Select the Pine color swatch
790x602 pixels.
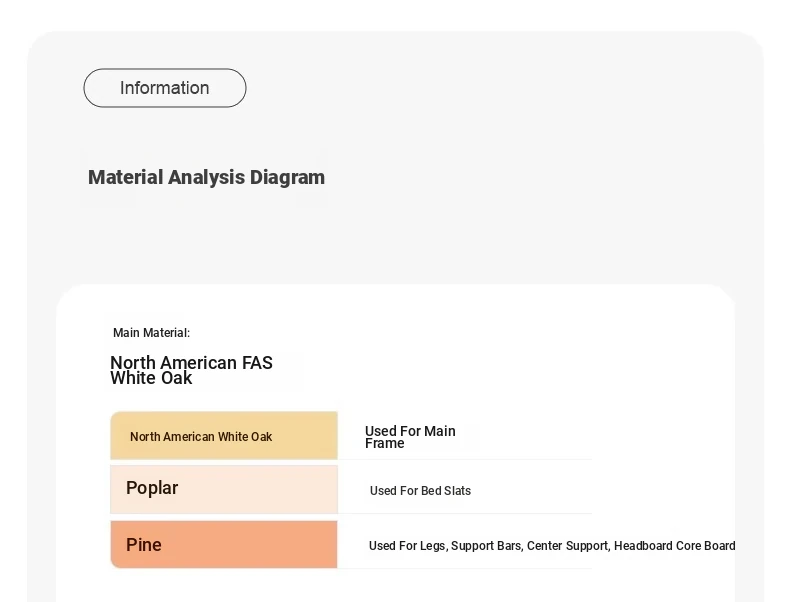(x=224, y=545)
